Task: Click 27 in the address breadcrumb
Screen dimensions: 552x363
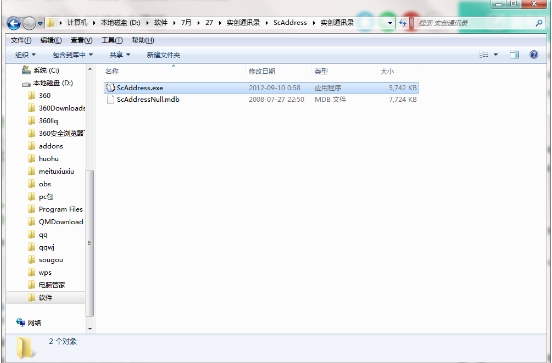Action: click(209, 23)
